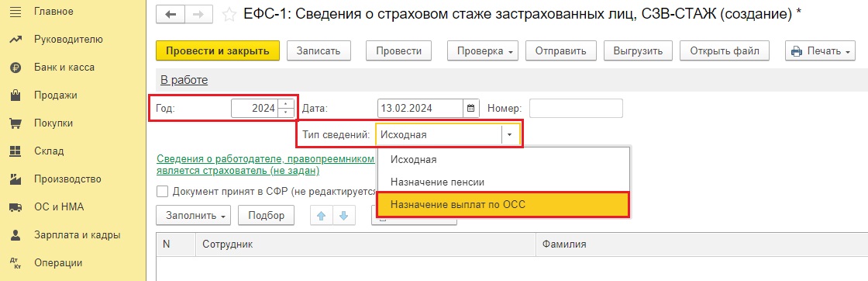Decrease the year with the down spinner

[286, 113]
